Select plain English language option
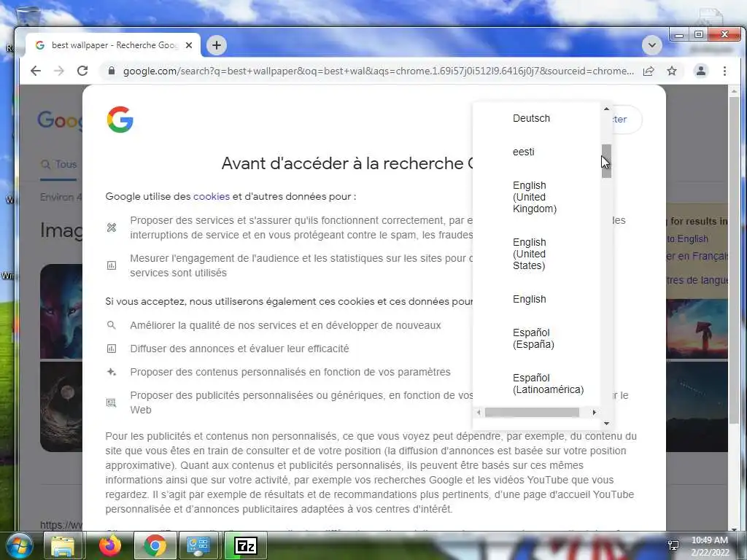Viewport: 747px width, 560px height. coord(530,299)
